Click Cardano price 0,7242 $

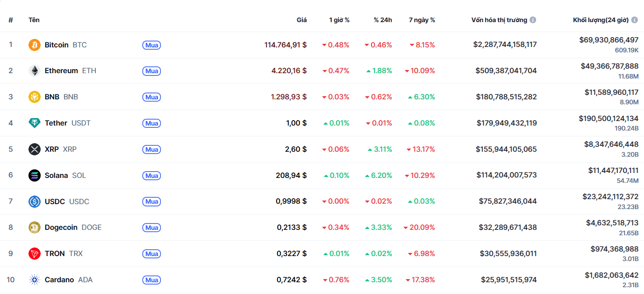pos(292,280)
